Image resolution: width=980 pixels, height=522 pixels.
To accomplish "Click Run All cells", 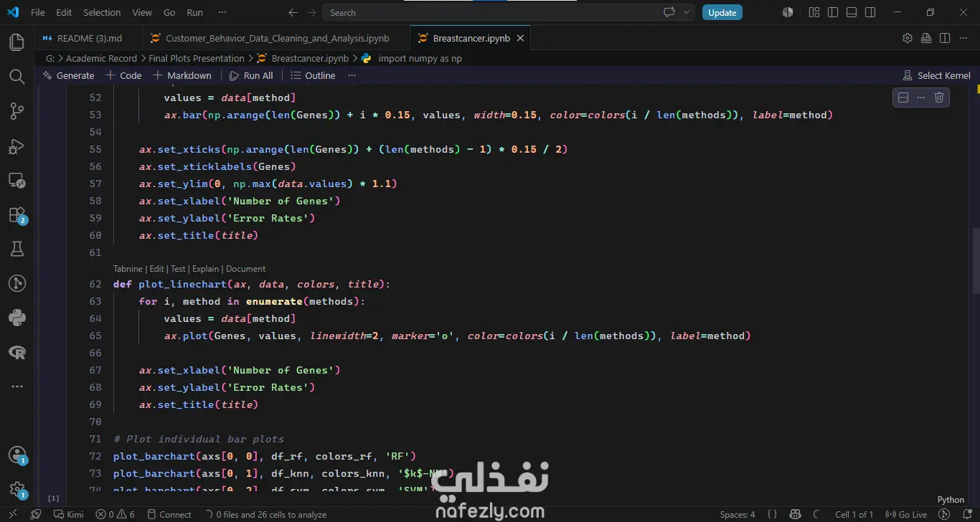I will coord(251,75).
